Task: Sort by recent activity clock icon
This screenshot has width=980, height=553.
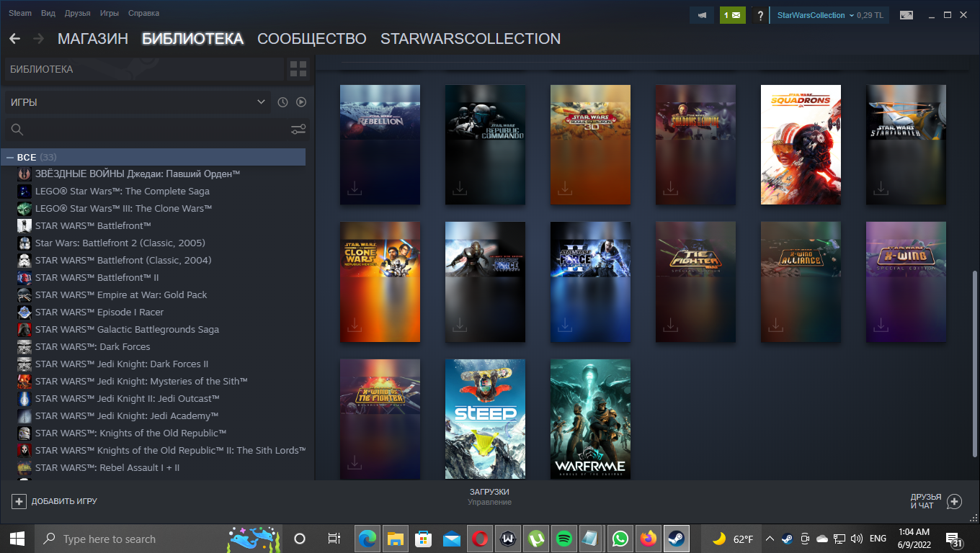Action: pos(282,102)
